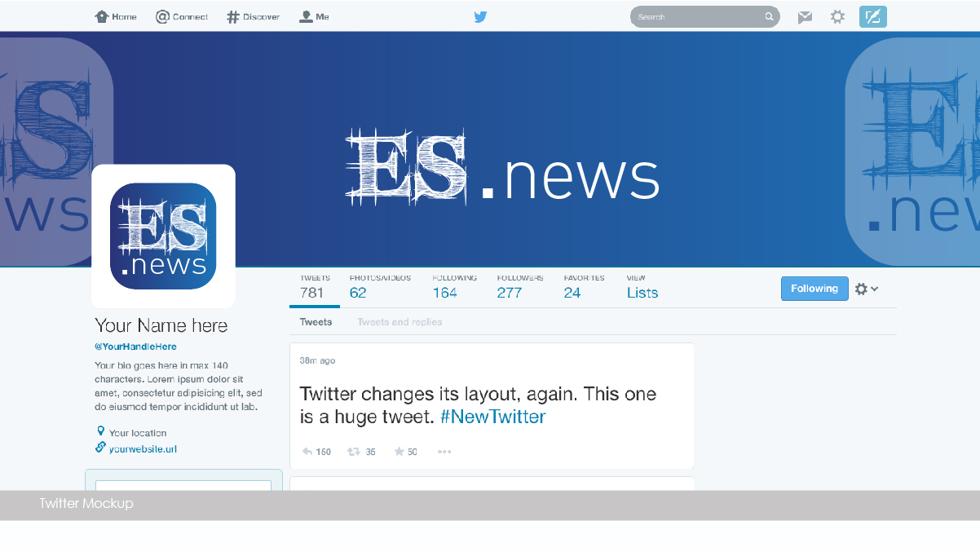Click the search magnifier icon
980x552 pixels.
pyautogui.click(x=768, y=16)
